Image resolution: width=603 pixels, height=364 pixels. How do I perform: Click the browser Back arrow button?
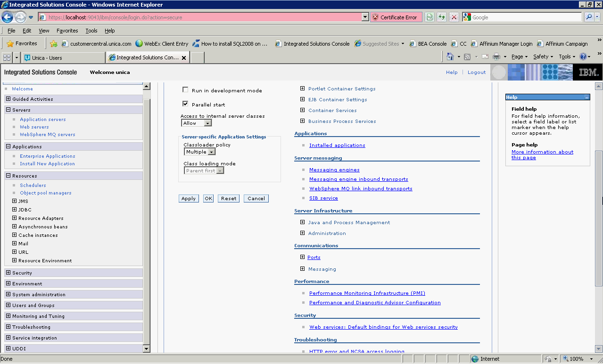point(7,17)
